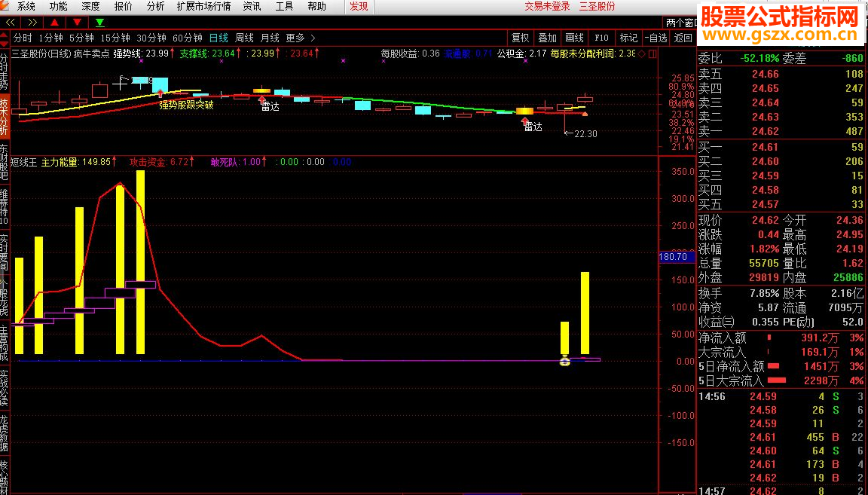868x495 pixels.
Task: Open the 系统 menu
Action: tap(26, 7)
